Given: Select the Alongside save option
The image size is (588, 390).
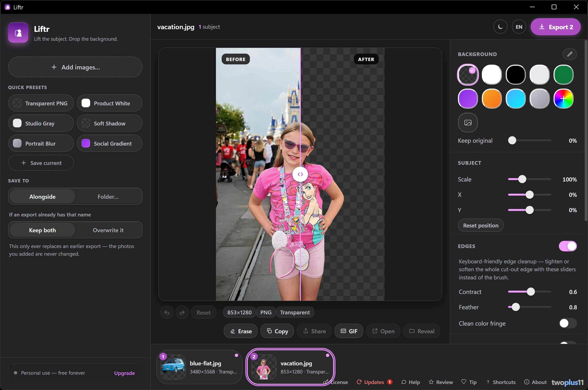Looking at the screenshot, I should tap(42, 197).
